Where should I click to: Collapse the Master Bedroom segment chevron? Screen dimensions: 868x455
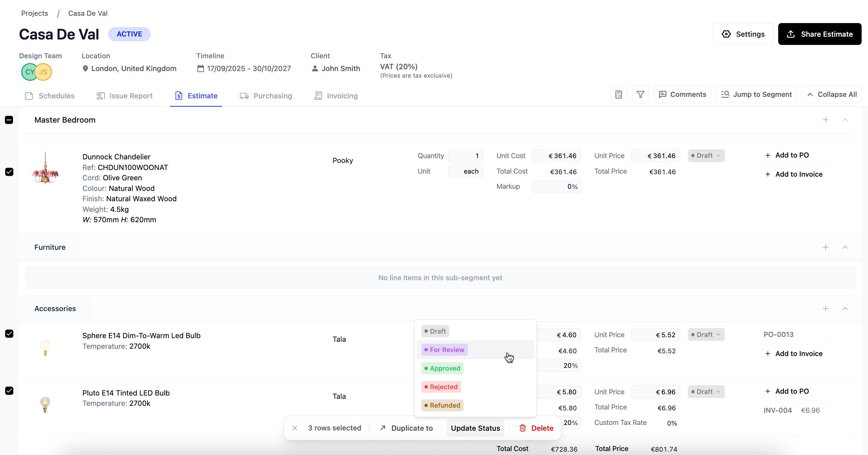click(846, 120)
